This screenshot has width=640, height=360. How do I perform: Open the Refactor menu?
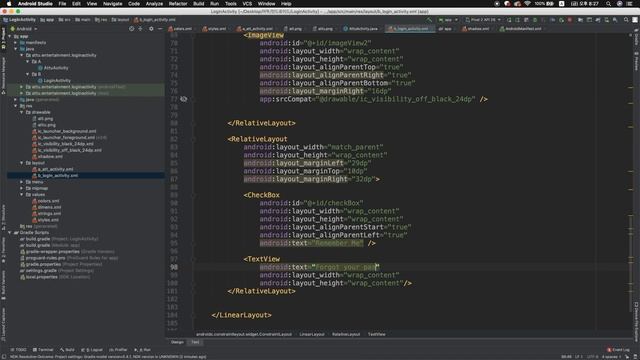pyautogui.click(x=178, y=3)
